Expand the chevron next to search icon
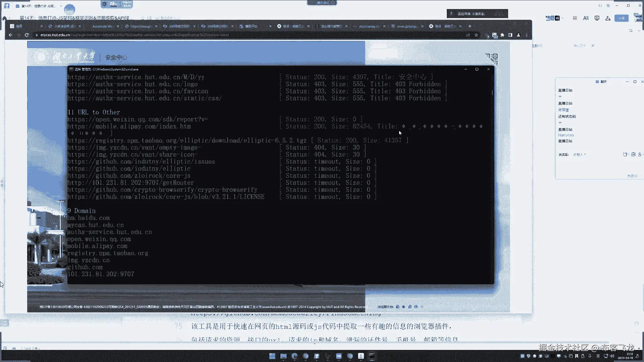 pyautogui.click(x=639, y=31)
